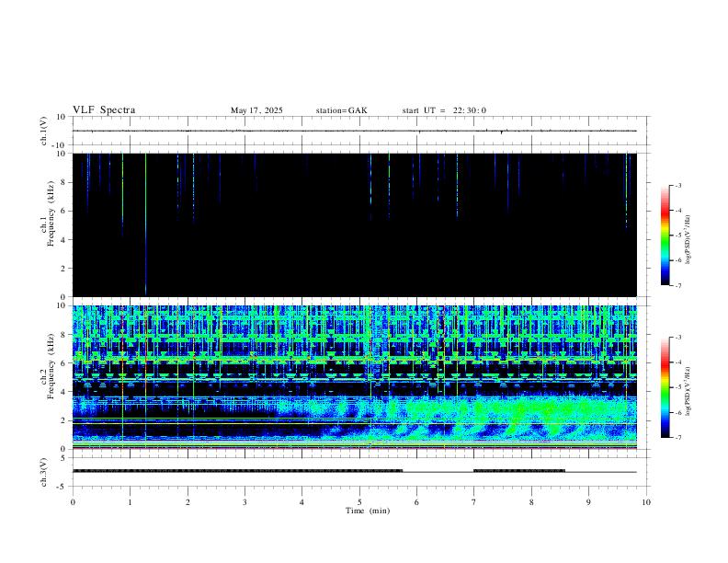Screen dimensions: 728x563
Task: Click the 'ch.1(V)' waveform axis label
Action: [43, 131]
